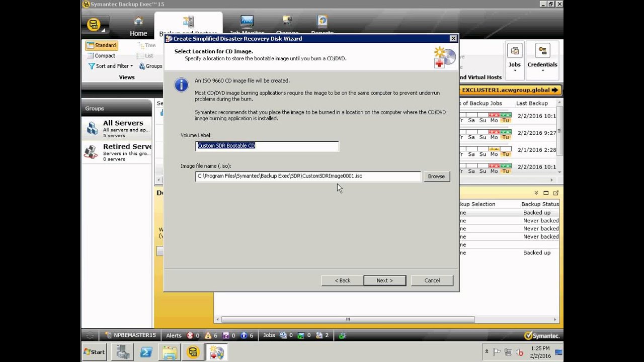Image resolution: width=644 pixels, height=362 pixels.
Task: Select the Compact view
Action: click(x=101, y=56)
